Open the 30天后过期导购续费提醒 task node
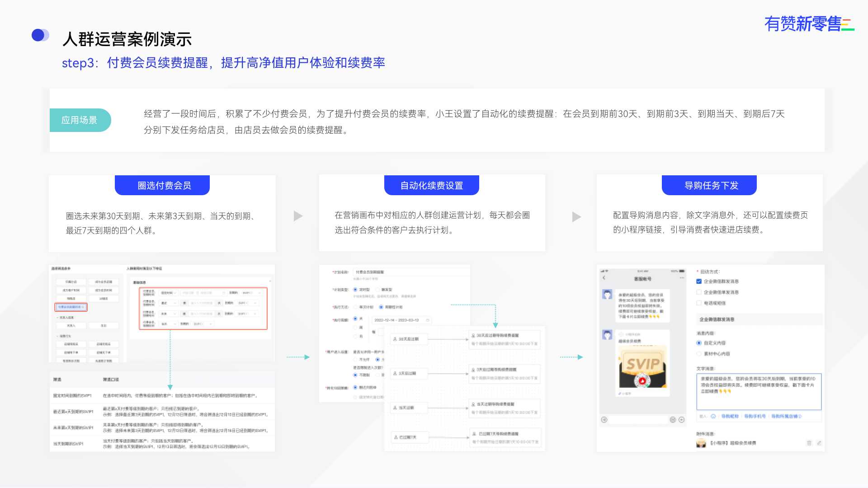Screen dimensions: 868x488 click(x=505, y=339)
